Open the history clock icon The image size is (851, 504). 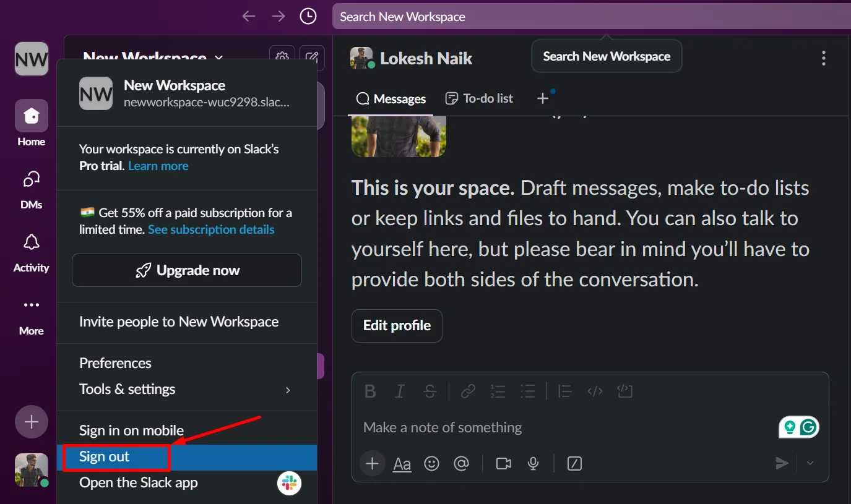pos(308,17)
